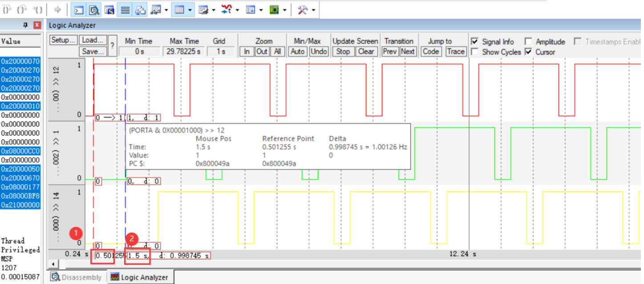
Task: Click the Watch Windows icon
Action: tap(156, 10)
